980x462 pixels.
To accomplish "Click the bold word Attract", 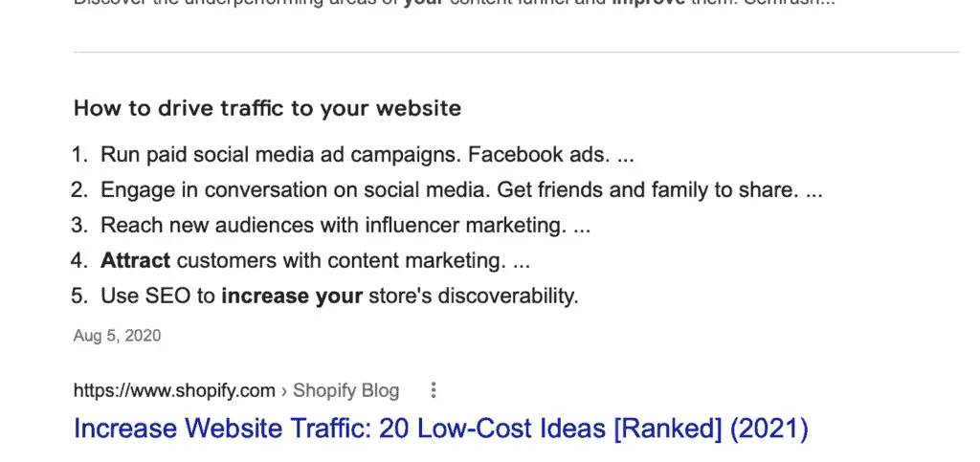I will (136, 260).
